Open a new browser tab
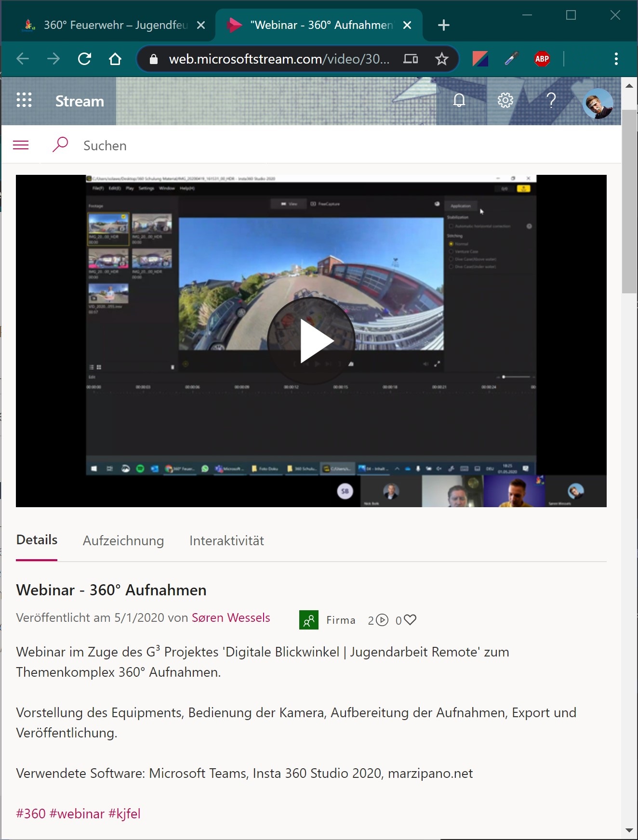Screen dimensions: 638x840 (x=444, y=25)
